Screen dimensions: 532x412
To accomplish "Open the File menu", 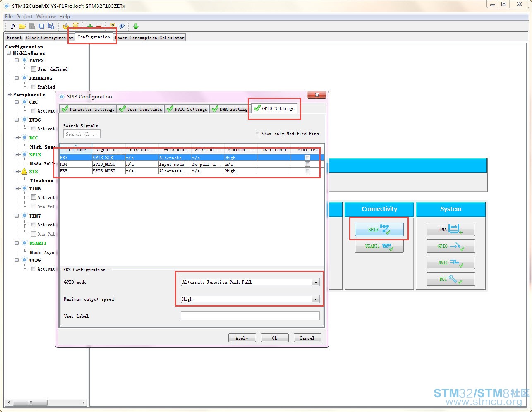I will (x=9, y=17).
